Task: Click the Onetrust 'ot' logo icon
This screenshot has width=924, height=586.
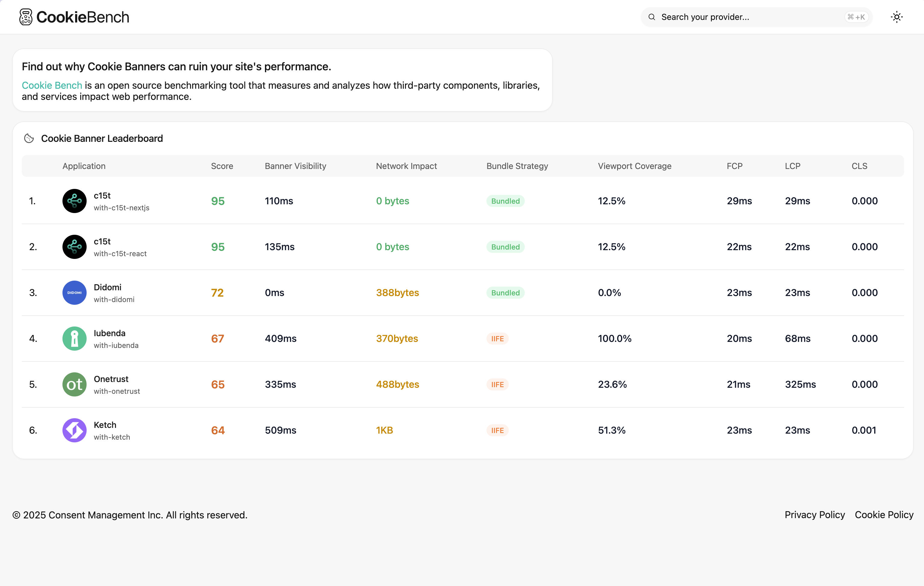Action: pyautogui.click(x=75, y=384)
